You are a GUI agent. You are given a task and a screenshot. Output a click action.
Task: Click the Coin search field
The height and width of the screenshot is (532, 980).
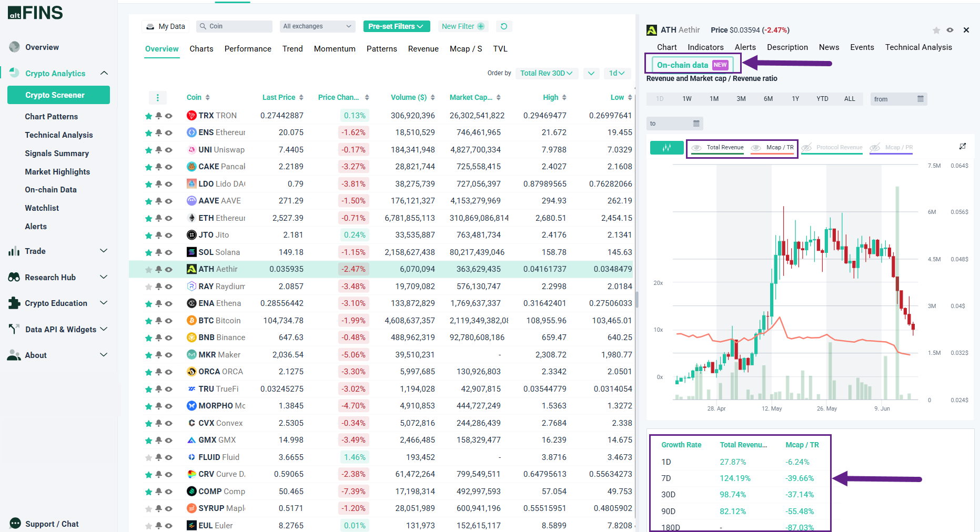(234, 26)
